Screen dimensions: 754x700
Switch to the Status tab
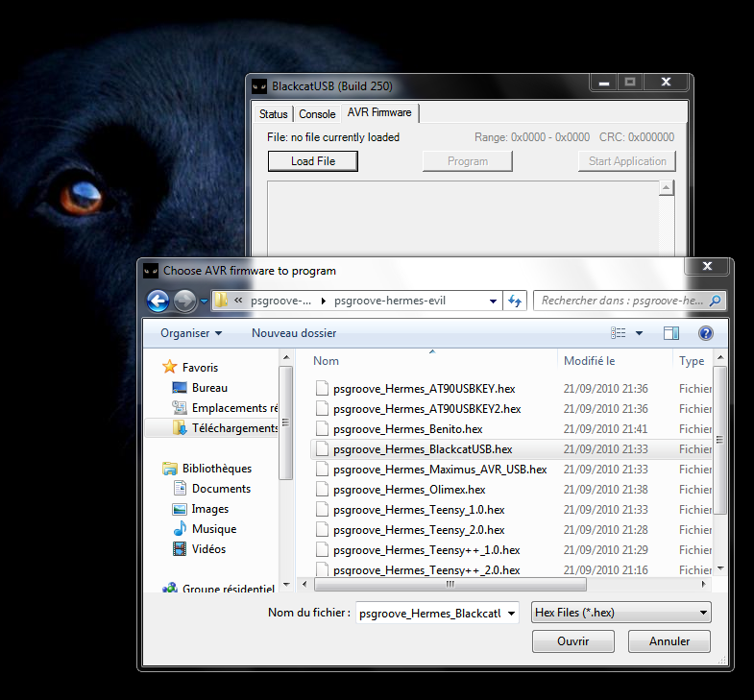(274, 114)
